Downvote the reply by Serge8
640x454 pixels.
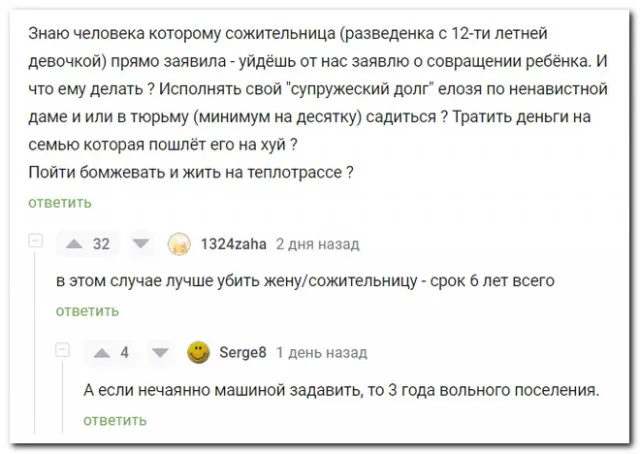click(x=159, y=352)
